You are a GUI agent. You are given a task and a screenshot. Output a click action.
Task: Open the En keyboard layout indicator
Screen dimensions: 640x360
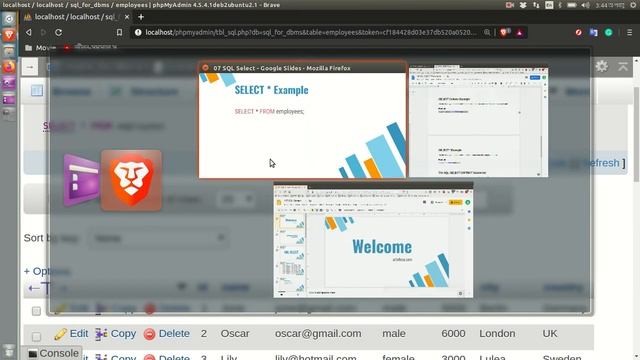(x=549, y=5)
